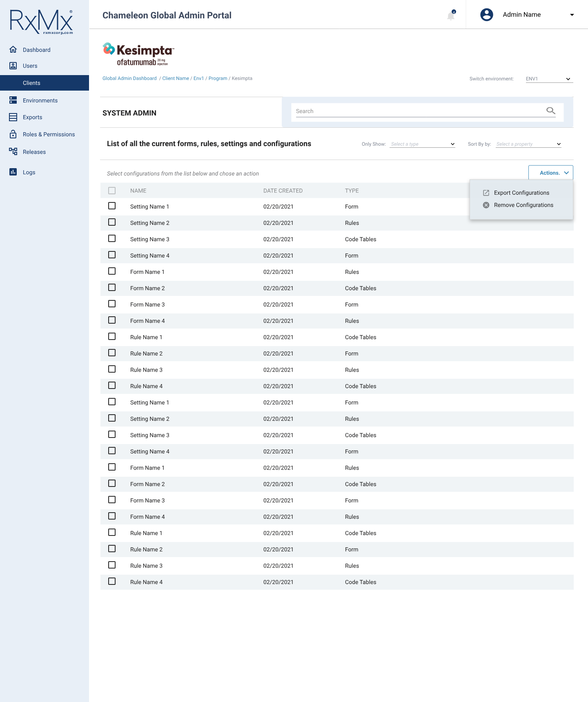This screenshot has width=588, height=702.
Task: Click the NAME column header
Action: pos(138,191)
